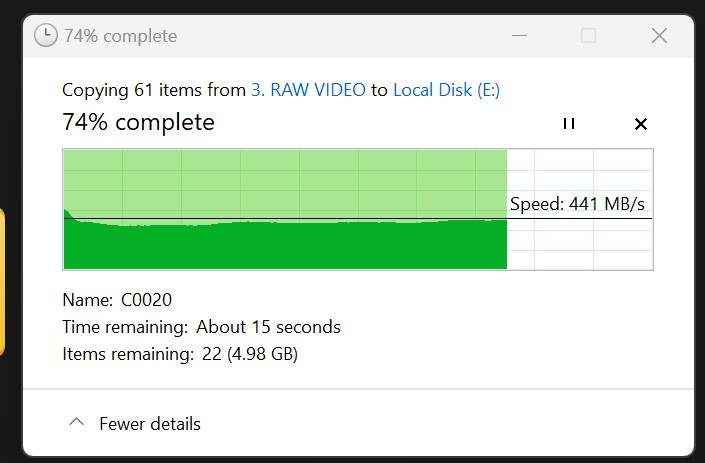
Task: Click the Items remaining 22 (4.98 GB) text
Action: click(x=180, y=354)
